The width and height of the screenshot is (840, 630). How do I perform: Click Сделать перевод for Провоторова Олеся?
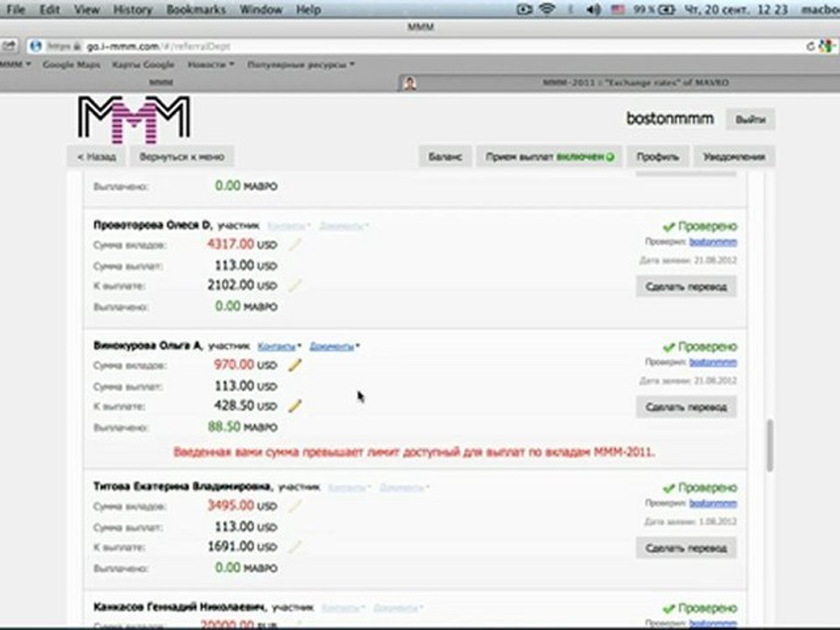click(686, 287)
